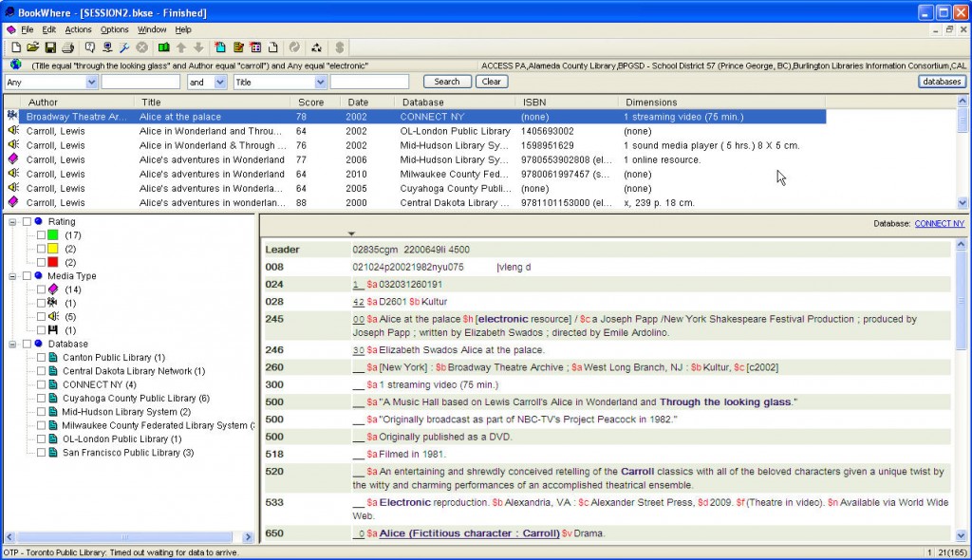Image resolution: width=972 pixels, height=560 pixels.
Task: Click the magenta book icon in Media Type tree
Action: (x=53, y=289)
